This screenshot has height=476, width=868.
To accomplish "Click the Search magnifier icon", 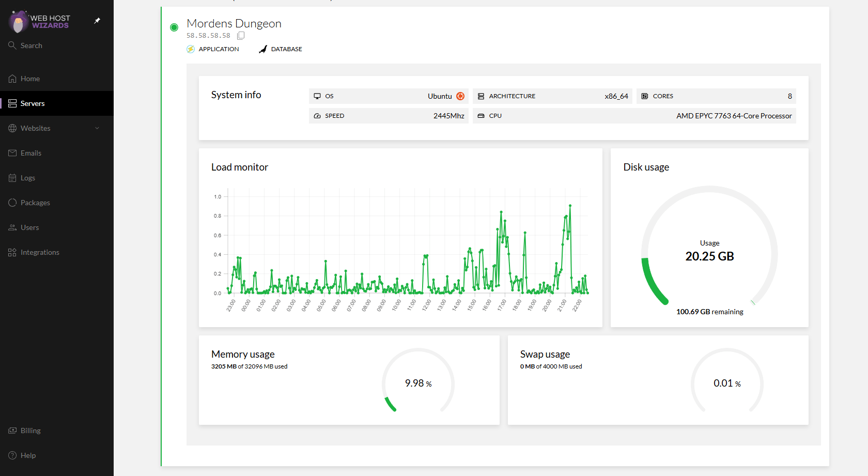I will (x=12, y=45).
